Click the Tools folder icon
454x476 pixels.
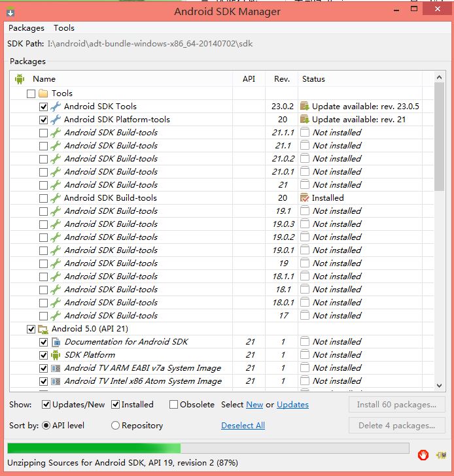coord(43,93)
